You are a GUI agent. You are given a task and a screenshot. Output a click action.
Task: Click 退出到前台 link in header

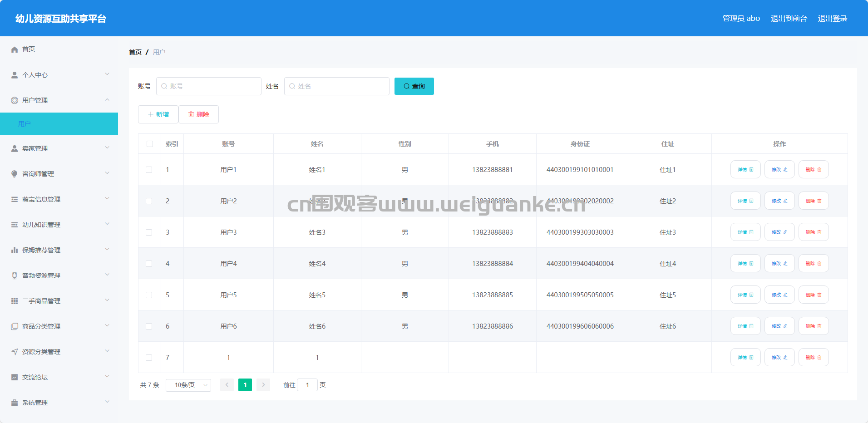pyautogui.click(x=789, y=19)
